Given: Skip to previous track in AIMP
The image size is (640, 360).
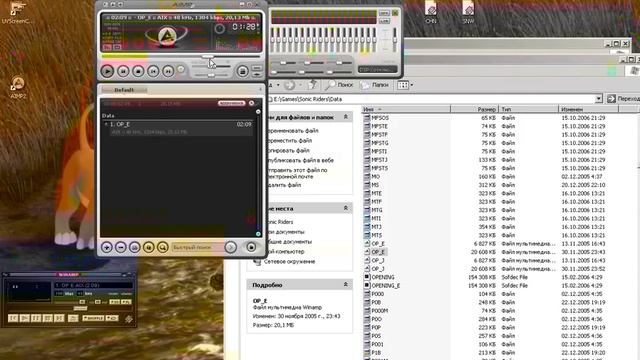Looking at the screenshot, I should click(x=153, y=71).
